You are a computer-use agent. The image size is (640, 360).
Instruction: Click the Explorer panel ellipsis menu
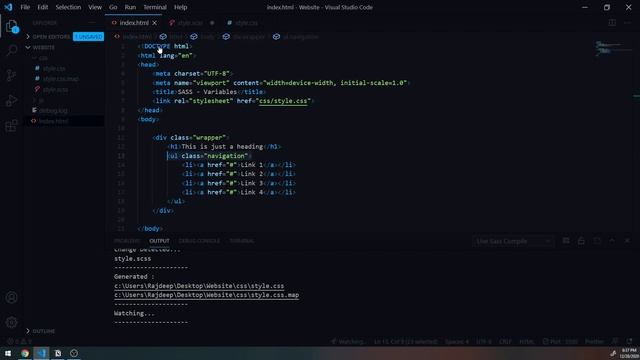coord(91,23)
